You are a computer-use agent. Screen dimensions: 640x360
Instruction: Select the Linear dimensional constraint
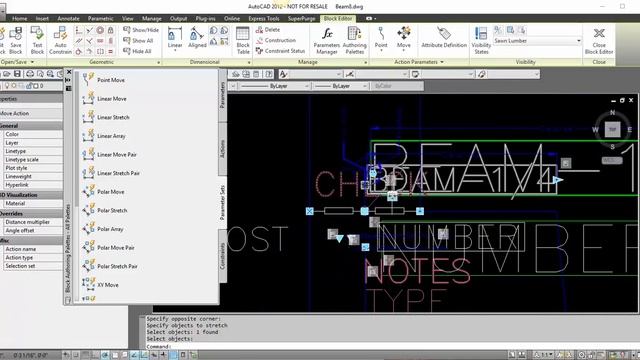pos(175,38)
